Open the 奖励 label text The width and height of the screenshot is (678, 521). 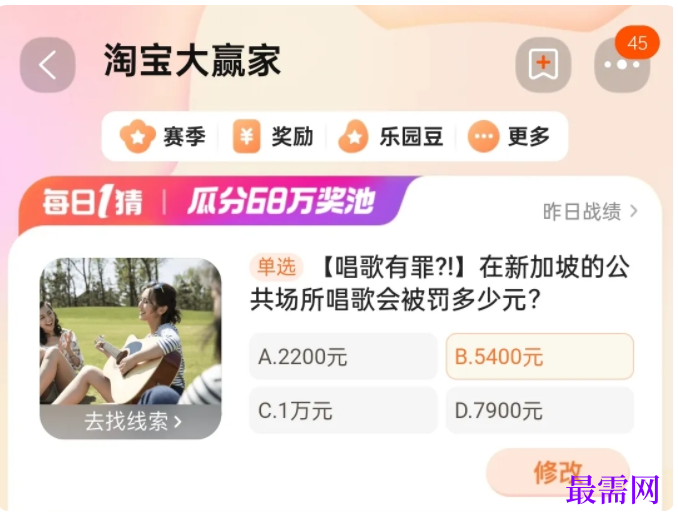[292, 137]
